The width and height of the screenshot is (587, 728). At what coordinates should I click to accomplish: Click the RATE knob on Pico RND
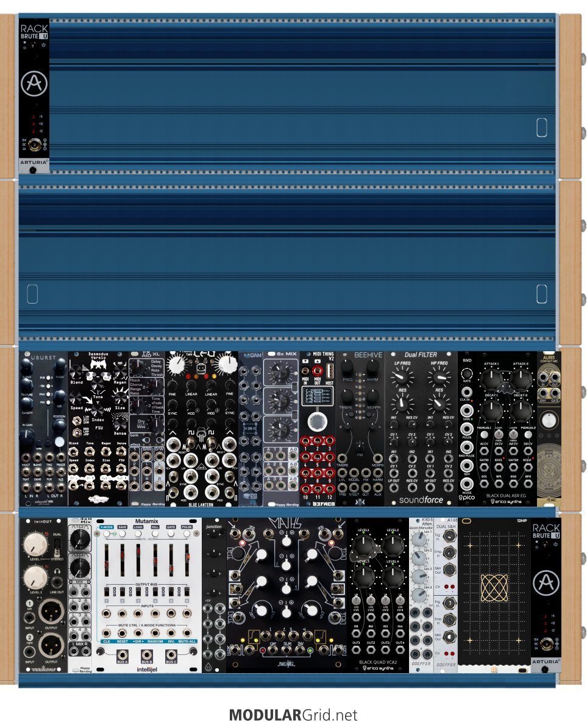(467, 373)
